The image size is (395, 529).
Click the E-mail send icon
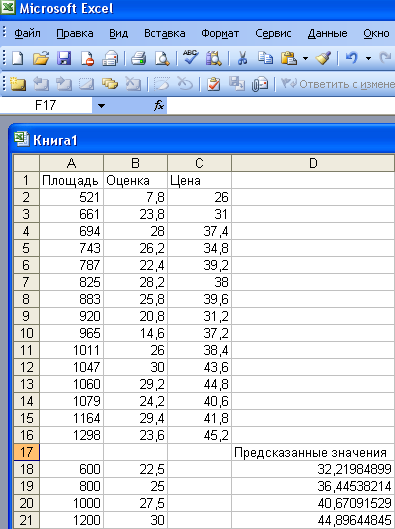[110, 58]
